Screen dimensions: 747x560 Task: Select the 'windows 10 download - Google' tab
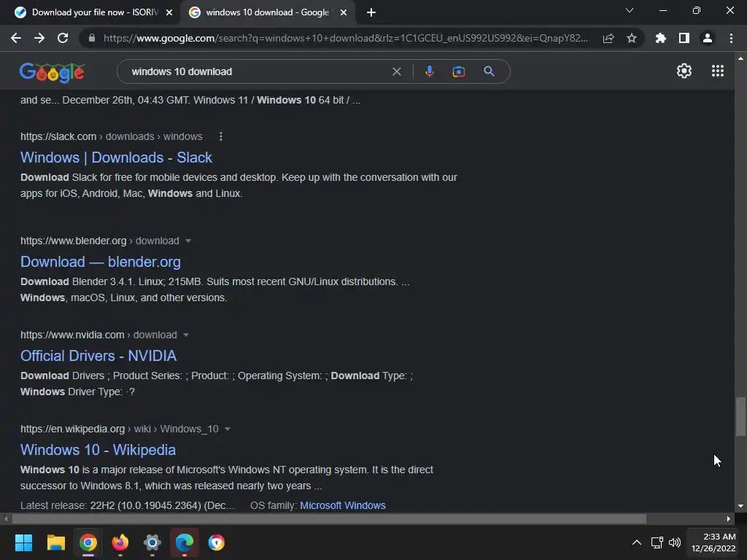(x=267, y=12)
